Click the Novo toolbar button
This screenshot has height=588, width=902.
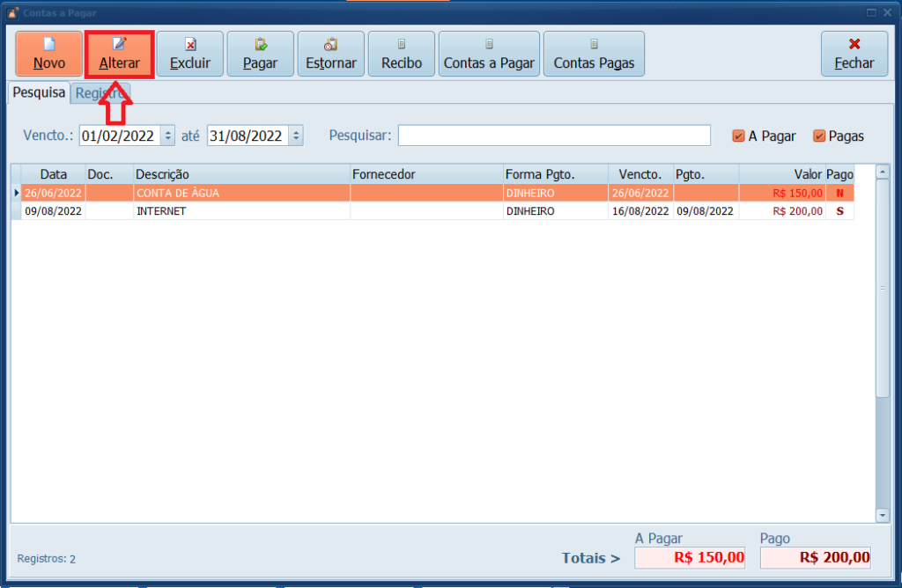[48, 54]
